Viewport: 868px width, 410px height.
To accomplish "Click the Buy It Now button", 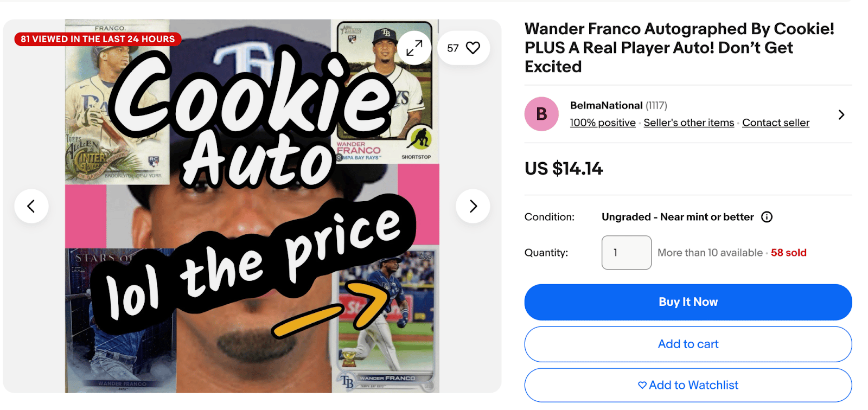I will pyautogui.click(x=688, y=302).
